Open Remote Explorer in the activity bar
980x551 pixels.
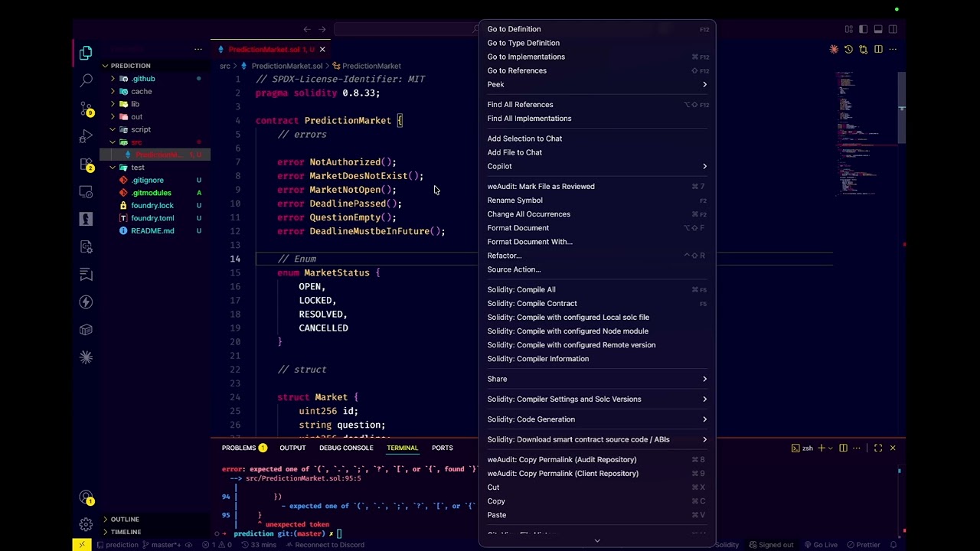[x=86, y=192]
